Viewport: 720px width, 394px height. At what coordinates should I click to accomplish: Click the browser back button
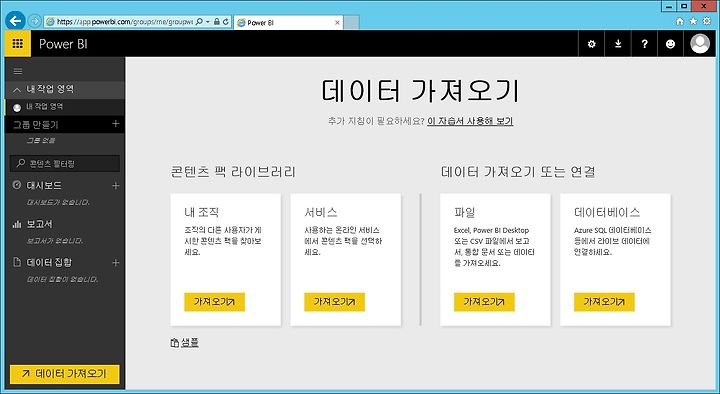[x=15, y=21]
